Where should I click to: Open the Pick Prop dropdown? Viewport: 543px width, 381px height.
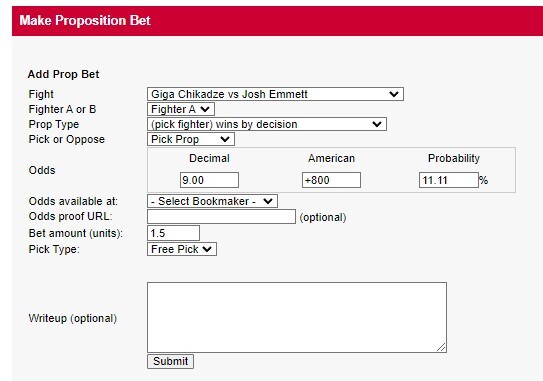coord(191,139)
